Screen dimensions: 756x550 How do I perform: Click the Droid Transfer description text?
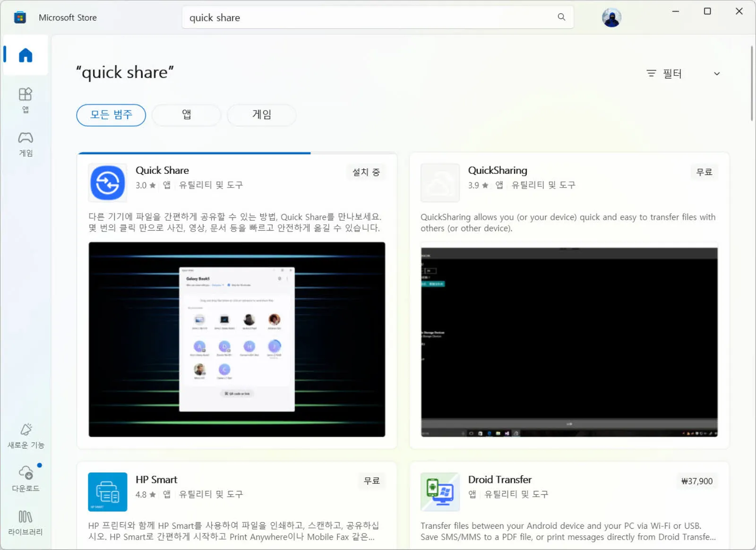(x=568, y=531)
